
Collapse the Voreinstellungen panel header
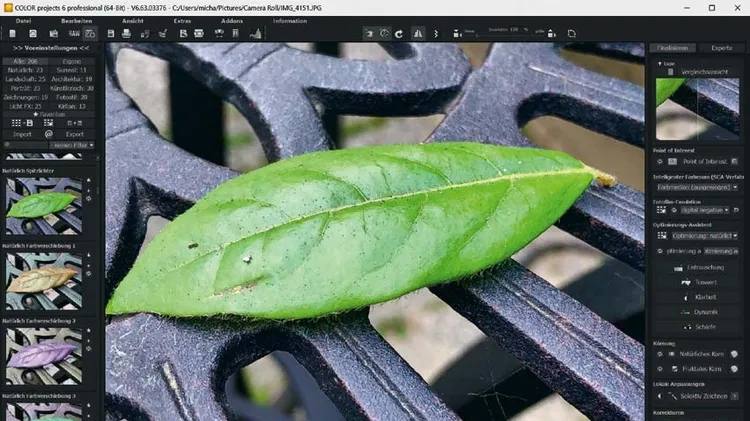51,48
